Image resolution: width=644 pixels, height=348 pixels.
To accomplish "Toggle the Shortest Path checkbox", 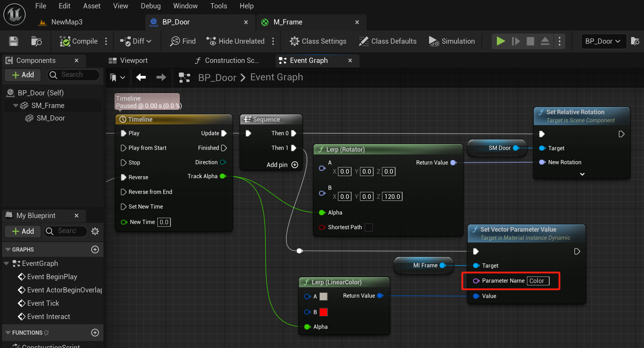I will pyautogui.click(x=369, y=227).
